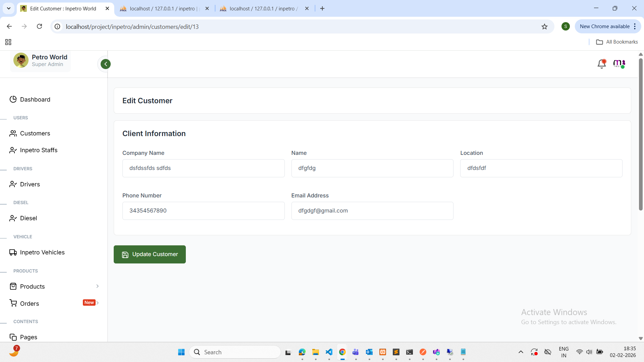Click the Company Name input field
Viewport: 644px width, 362px height.
click(203, 168)
